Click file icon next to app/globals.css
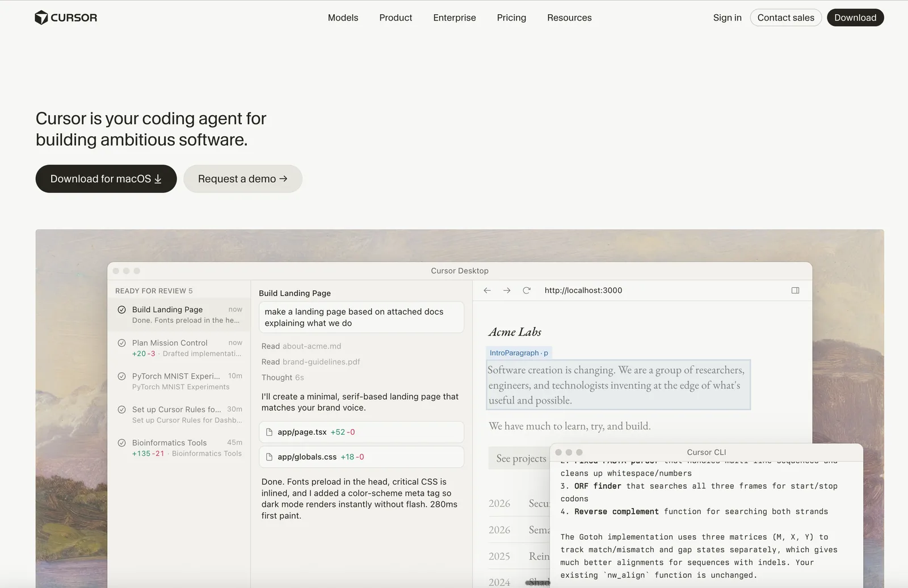The width and height of the screenshot is (908, 588). pyautogui.click(x=270, y=457)
